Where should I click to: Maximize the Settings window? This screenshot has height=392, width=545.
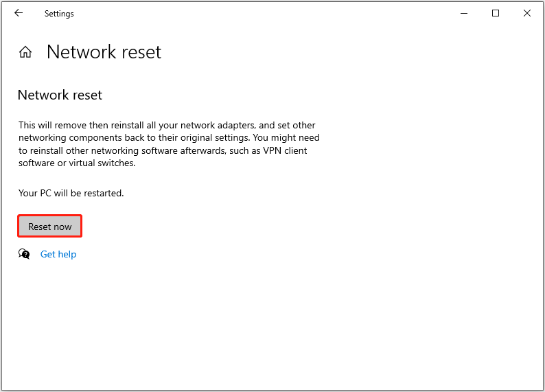point(496,13)
